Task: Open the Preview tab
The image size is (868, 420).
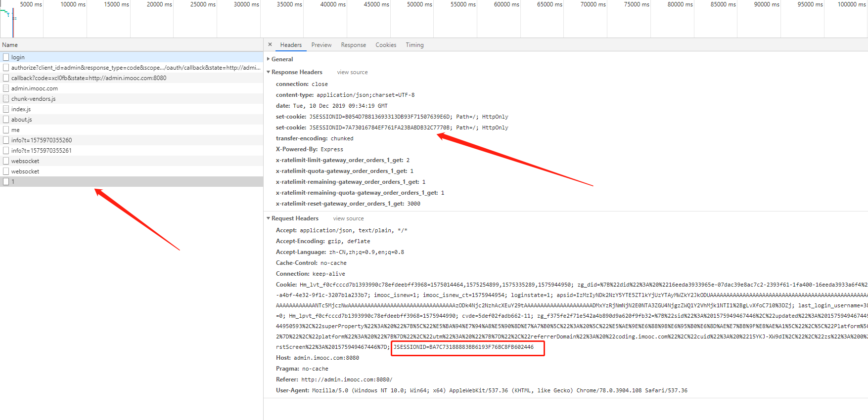Action: (321, 45)
